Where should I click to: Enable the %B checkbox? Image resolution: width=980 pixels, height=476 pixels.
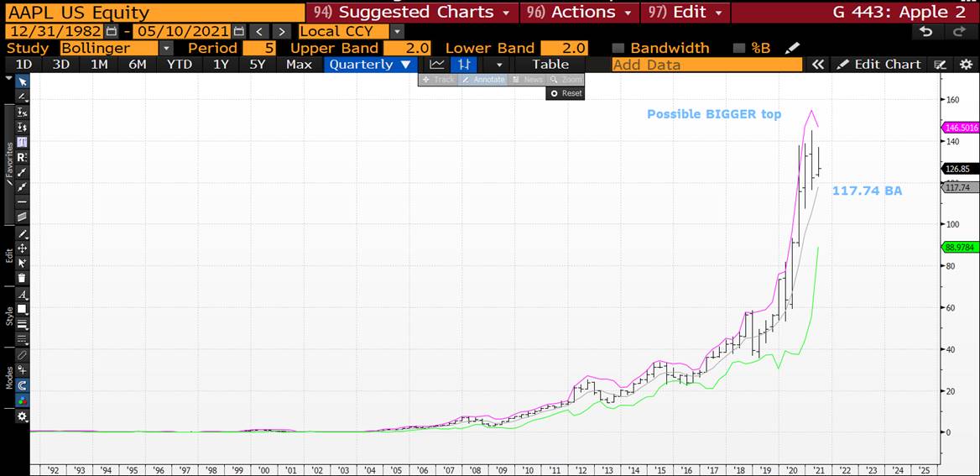coord(738,48)
